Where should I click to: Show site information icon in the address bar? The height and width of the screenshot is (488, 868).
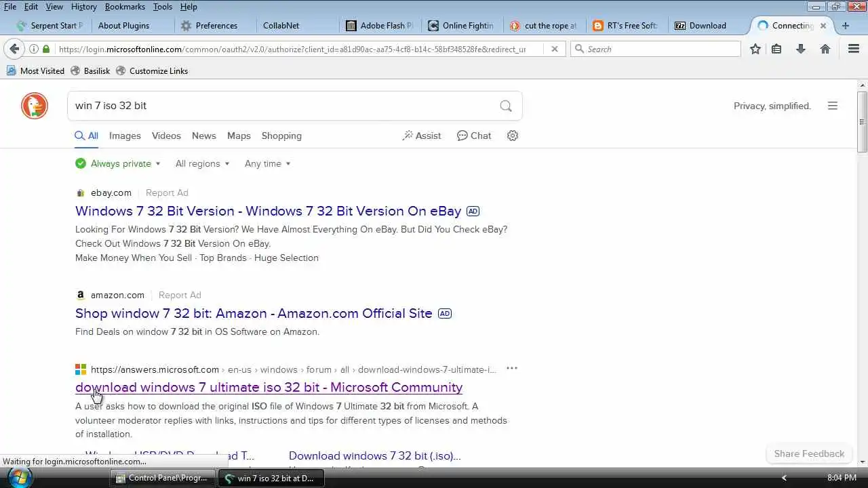33,49
